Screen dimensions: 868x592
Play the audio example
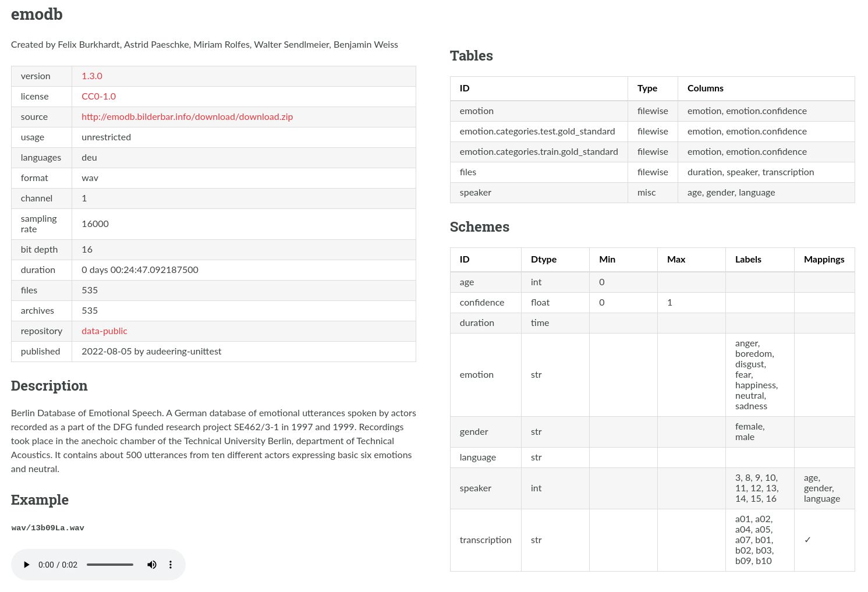click(x=26, y=565)
